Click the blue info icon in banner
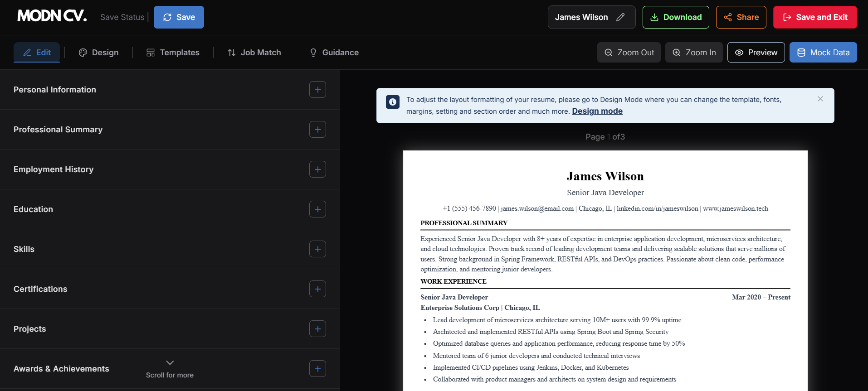This screenshot has width=868, height=391. click(x=393, y=102)
